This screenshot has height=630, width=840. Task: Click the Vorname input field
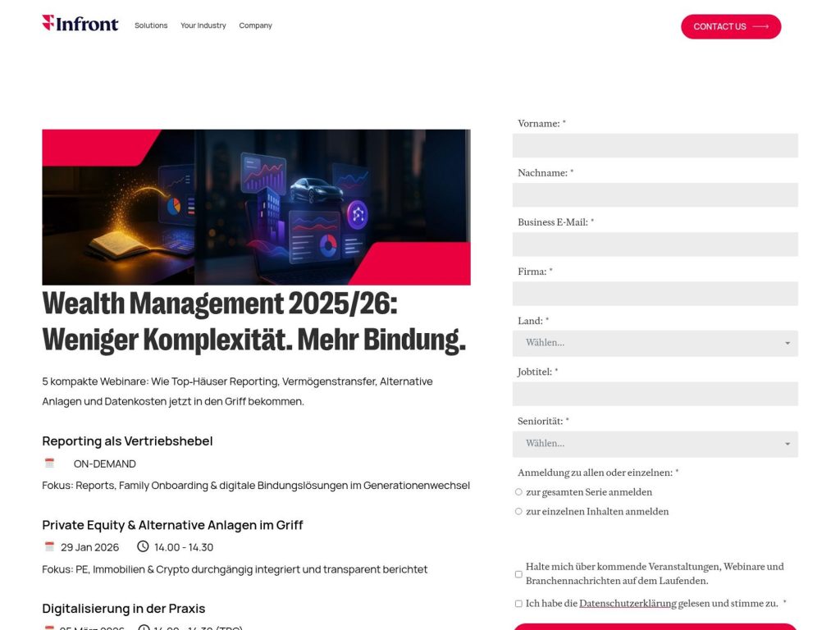point(655,145)
